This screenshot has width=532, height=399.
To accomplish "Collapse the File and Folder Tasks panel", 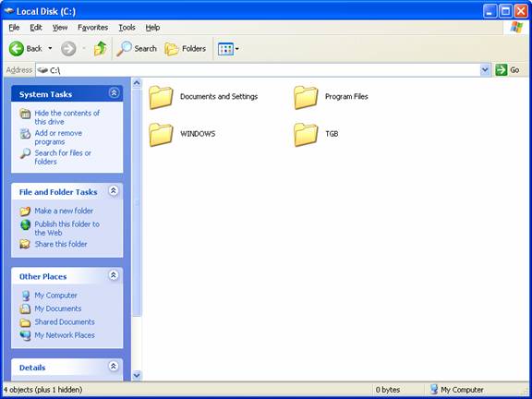I will [x=114, y=191].
